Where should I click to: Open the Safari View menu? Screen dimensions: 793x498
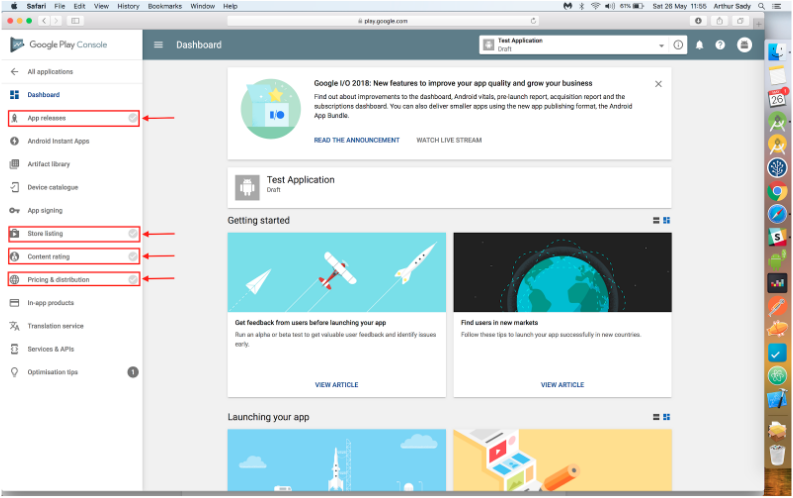[x=101, y=6]
